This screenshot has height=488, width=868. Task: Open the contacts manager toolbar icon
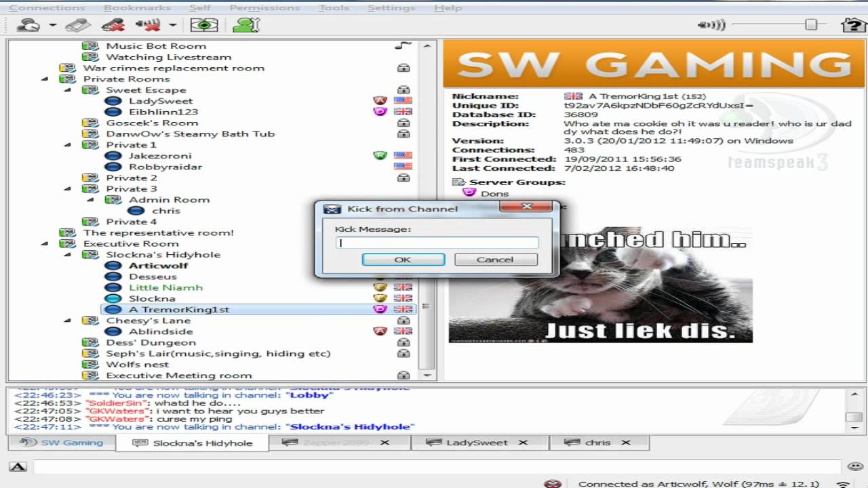[x=246, y=25]
